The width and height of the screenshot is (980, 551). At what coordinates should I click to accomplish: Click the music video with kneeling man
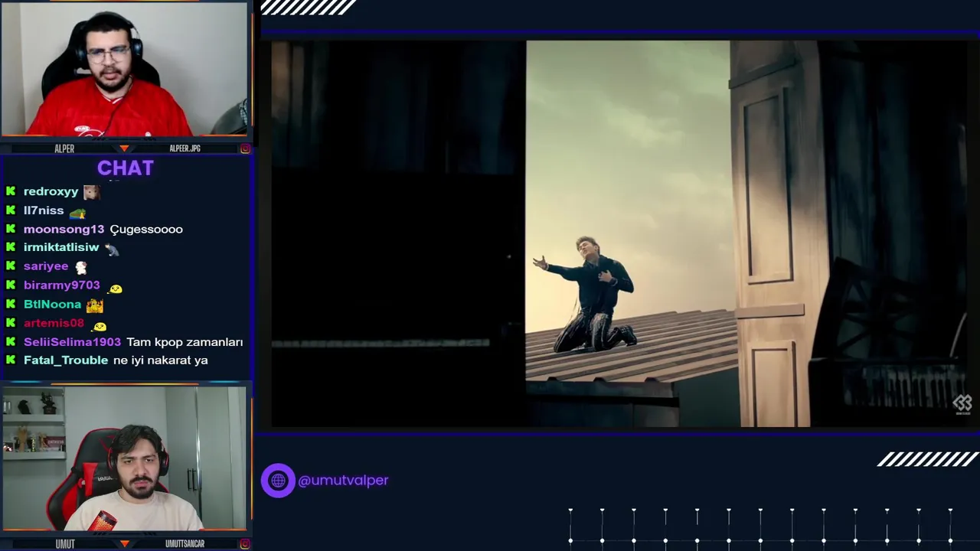(x=620, y=233)
